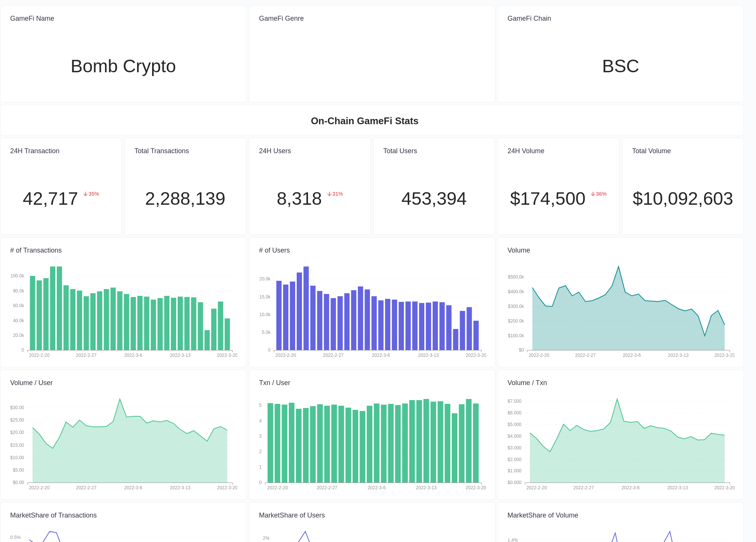Click the # of Transactions chart title

click(36, 250)
